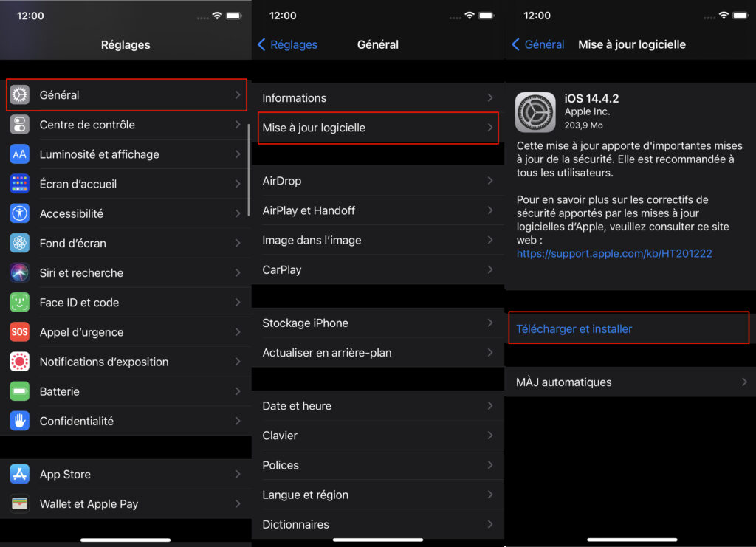This screenshot has width=756, height=547.
Task: Select Wallet et Apple Pay text
Action: click(89, 503)
